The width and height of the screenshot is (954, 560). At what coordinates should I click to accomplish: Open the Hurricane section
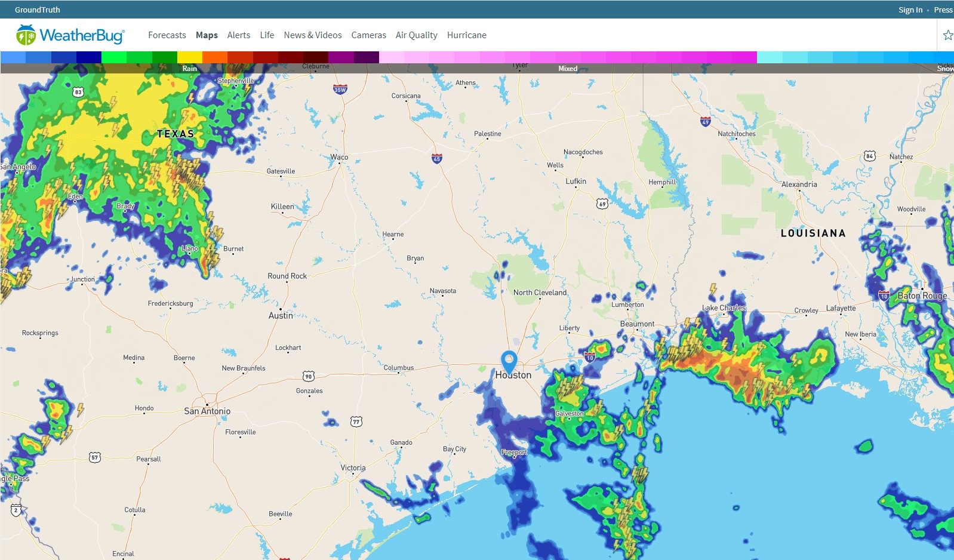tap(467, 35)
